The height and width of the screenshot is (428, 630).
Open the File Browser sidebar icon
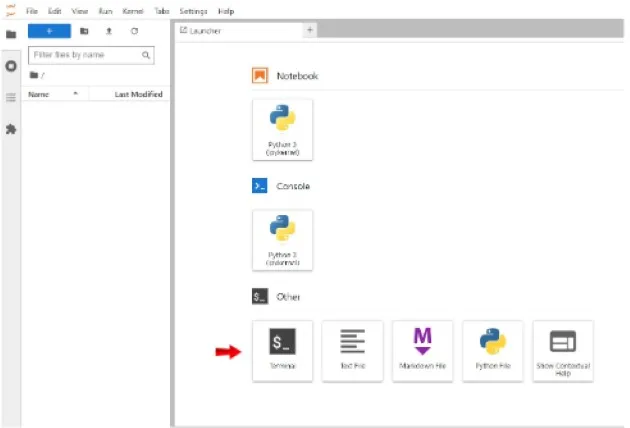11,34
